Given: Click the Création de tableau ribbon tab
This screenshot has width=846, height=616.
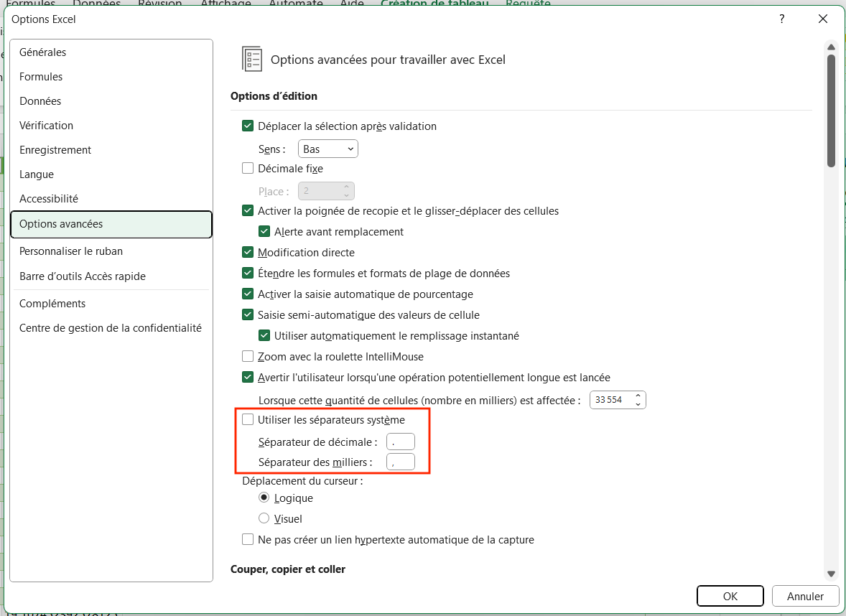Looking at the screenshot, I should 434,4.
